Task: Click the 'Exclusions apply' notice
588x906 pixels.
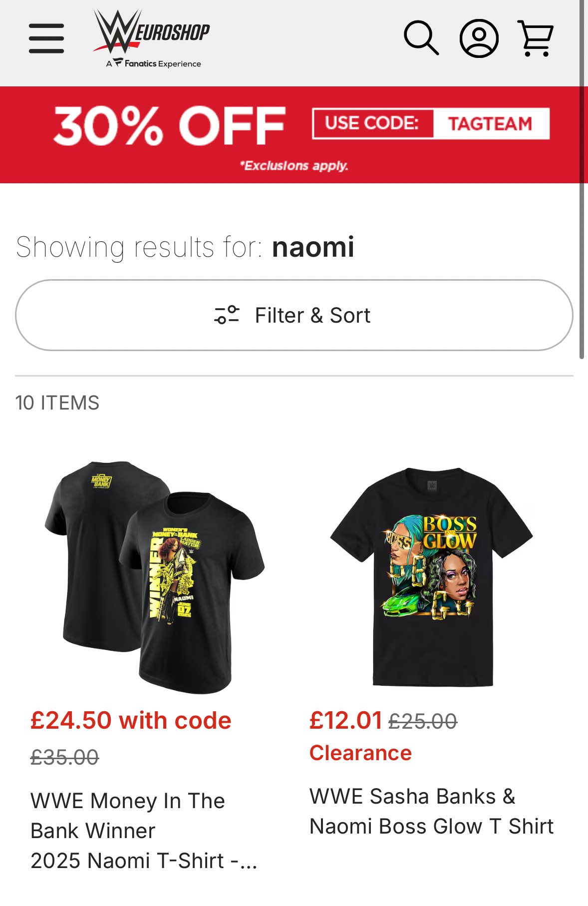Action: coord(294,165)
